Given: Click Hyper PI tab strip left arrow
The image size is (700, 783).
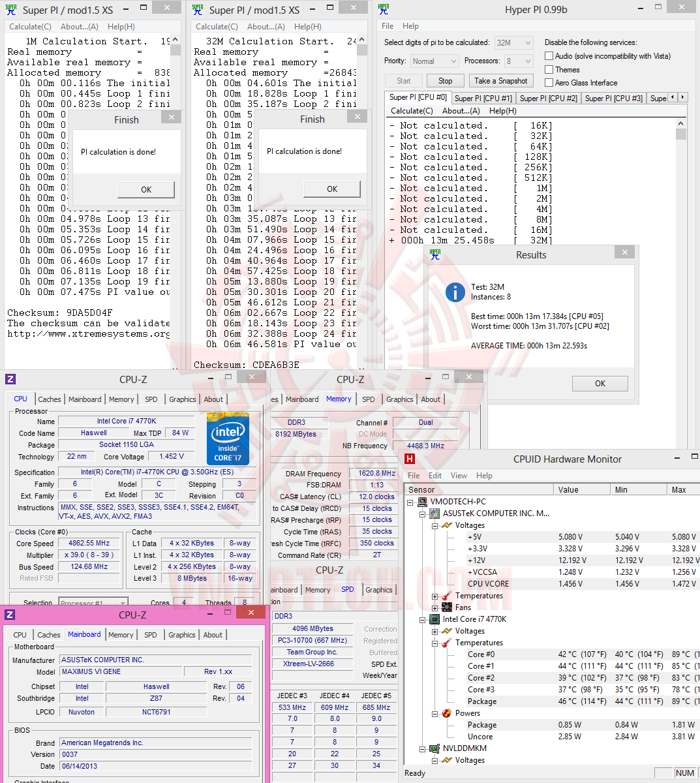Looking at the screenshot, I should [673, 97].
